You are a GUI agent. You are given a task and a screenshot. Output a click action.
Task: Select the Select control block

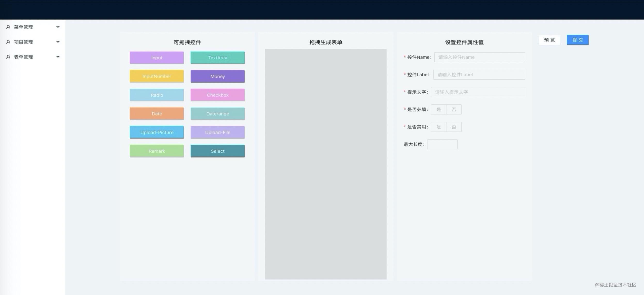tap(218, 151)
